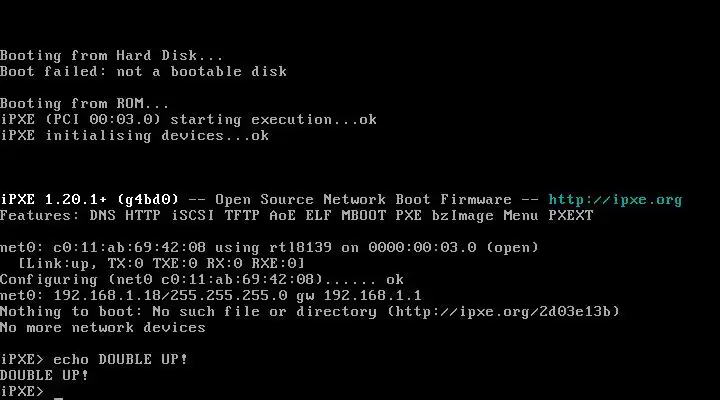Click the 'iSCSI' feature word
This screenshot has width=720, height=400.
tap(192, 216)
